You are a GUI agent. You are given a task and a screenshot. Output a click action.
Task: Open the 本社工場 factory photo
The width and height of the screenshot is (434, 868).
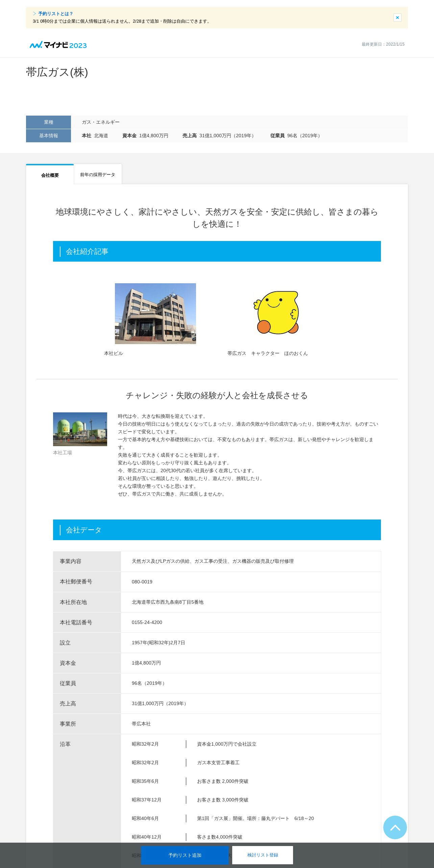tap(80, 429)
